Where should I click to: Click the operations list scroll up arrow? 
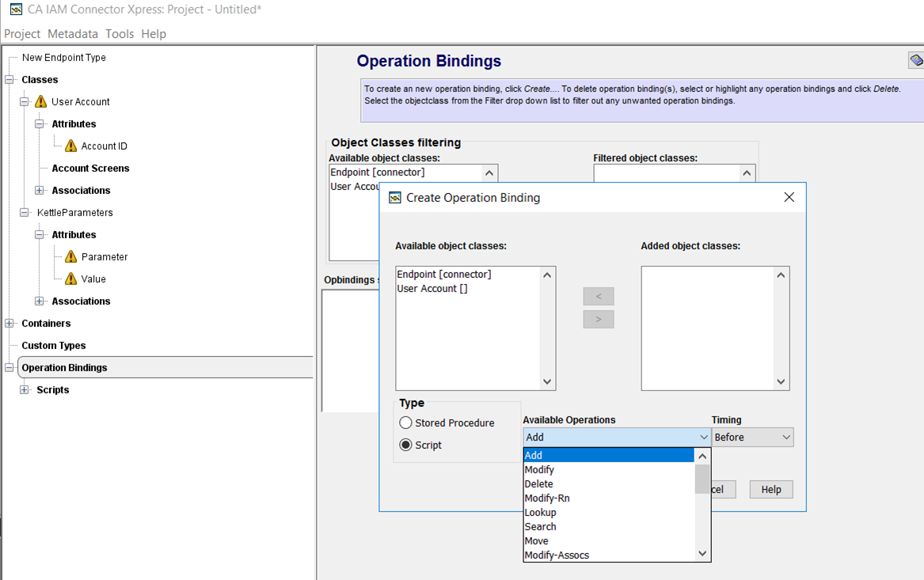click(x=702, y=457)
